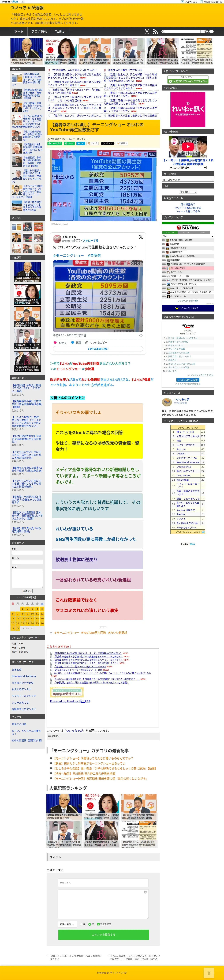Click the X logo on the embedded tweet

141,237
